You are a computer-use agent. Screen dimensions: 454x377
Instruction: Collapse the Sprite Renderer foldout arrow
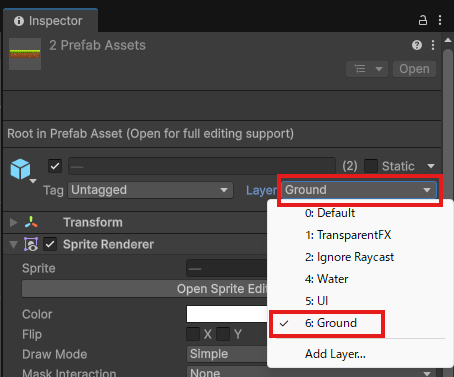click(x=14, y=245)
